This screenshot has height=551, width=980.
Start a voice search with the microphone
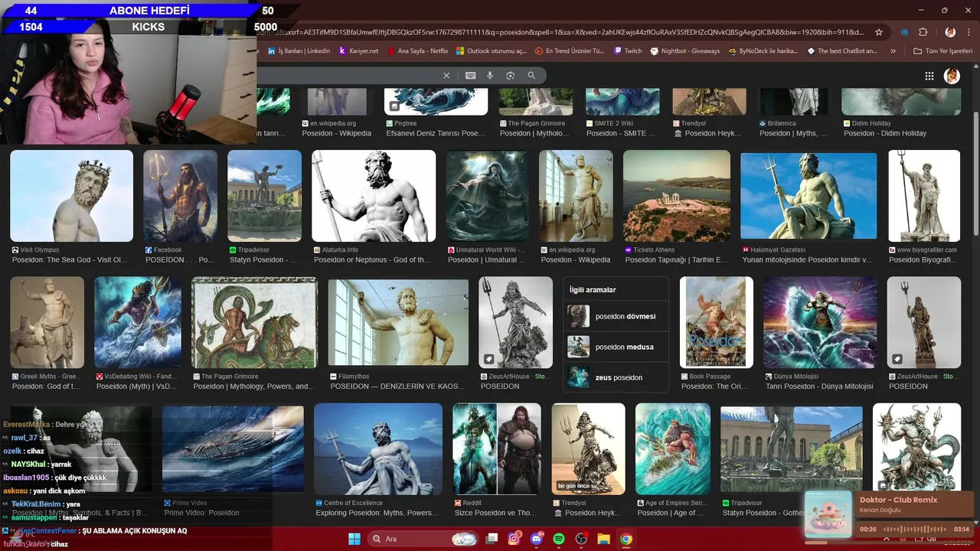490,76
